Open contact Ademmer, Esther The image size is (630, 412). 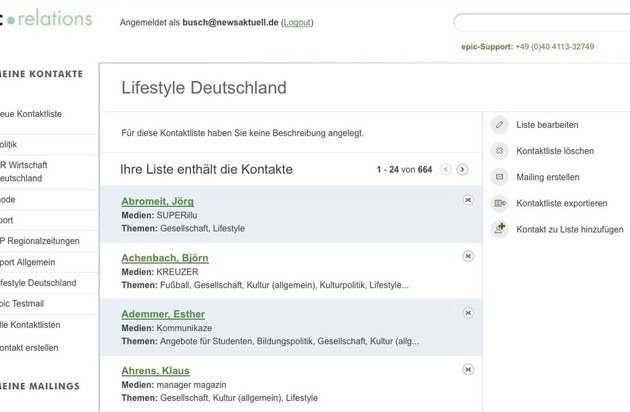tap(162, 314)
